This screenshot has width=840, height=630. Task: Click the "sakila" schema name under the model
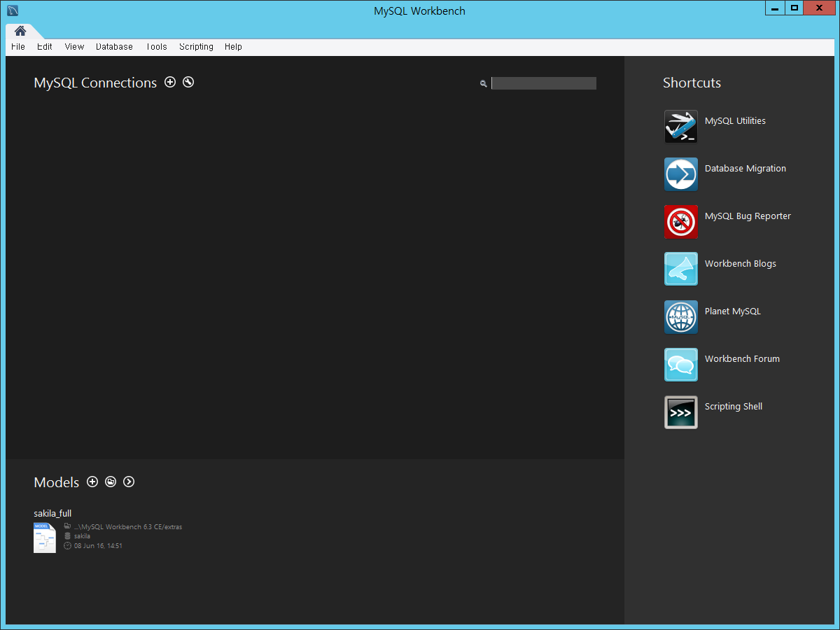[82, 536]
